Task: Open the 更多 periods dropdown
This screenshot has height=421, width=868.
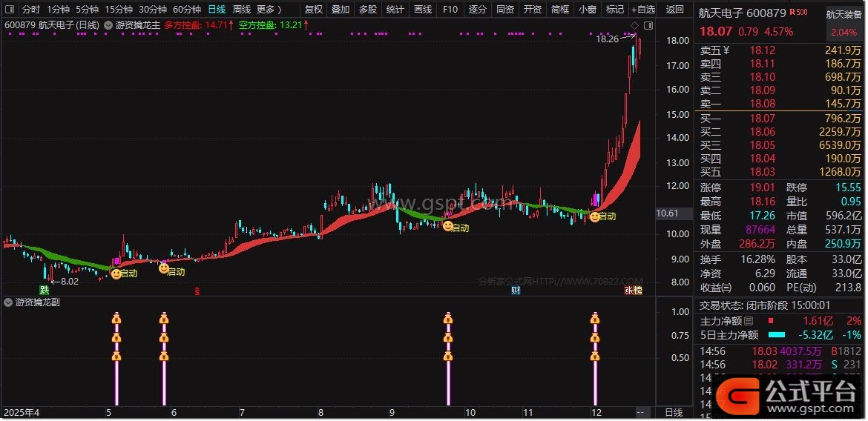Action: pyautogui.click(x=269, y=10)
